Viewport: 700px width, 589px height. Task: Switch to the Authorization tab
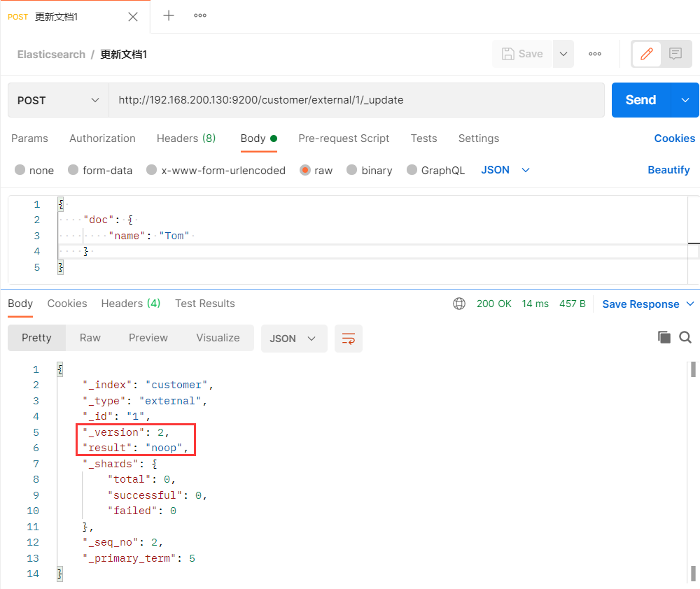pos(102,139)
